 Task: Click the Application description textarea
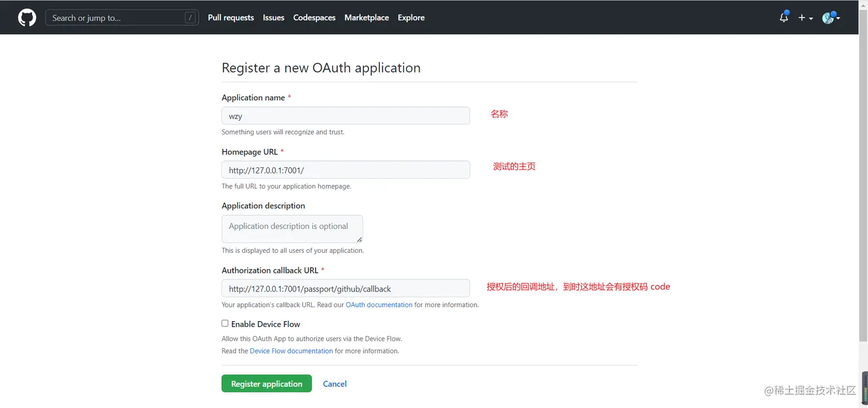pos(292,228)
